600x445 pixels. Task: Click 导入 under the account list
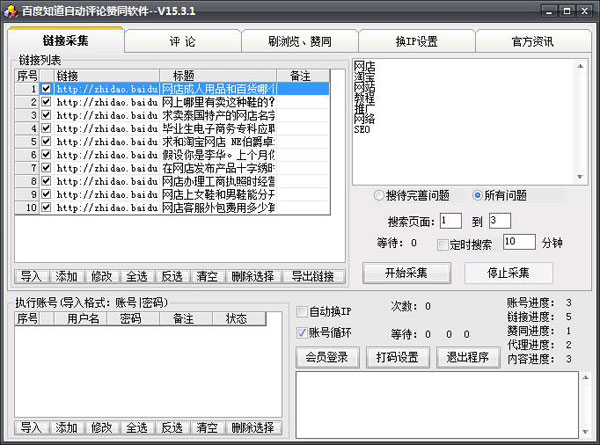pyautogui.click(x=31, y=427)
